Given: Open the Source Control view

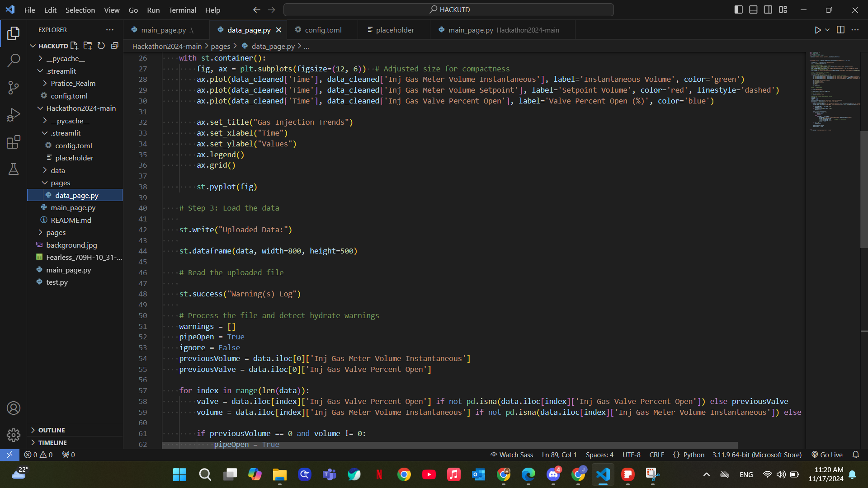Looking at the screenshot, I should click(x=14, y=88).
